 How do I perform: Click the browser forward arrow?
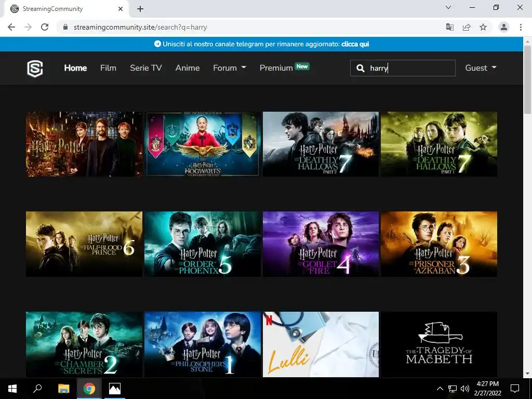[x=28, y=27]
